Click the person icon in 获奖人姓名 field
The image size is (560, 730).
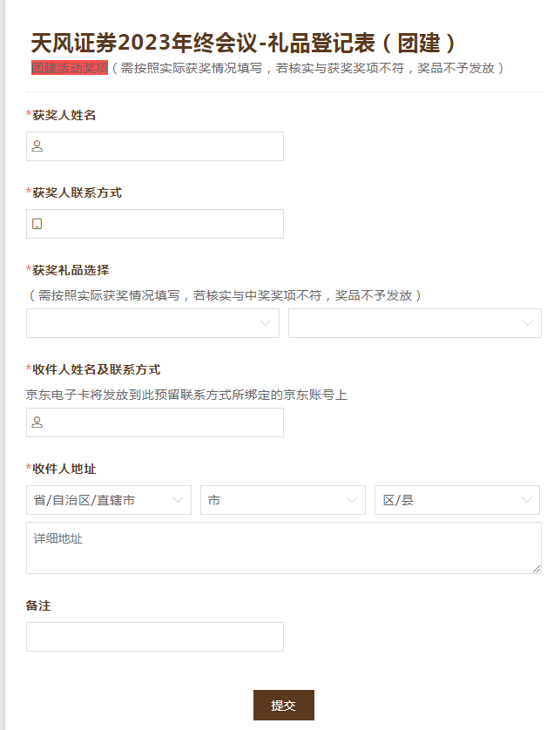tap(37, 146)
